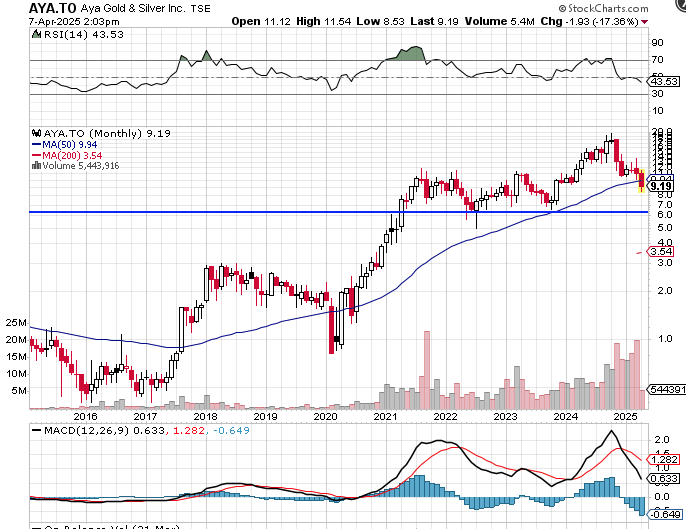Image resolution: width=686 pixels, height=529 pixels.
Task: Click the blue -0.649 histogram value in legend
Action: (231, 431)
